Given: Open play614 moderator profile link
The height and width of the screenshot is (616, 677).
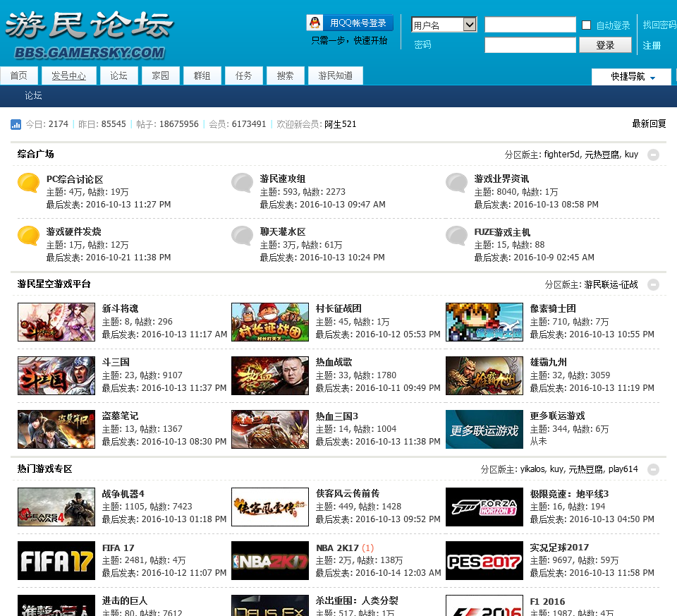Looking at the screenshot, I should [623, 469].
